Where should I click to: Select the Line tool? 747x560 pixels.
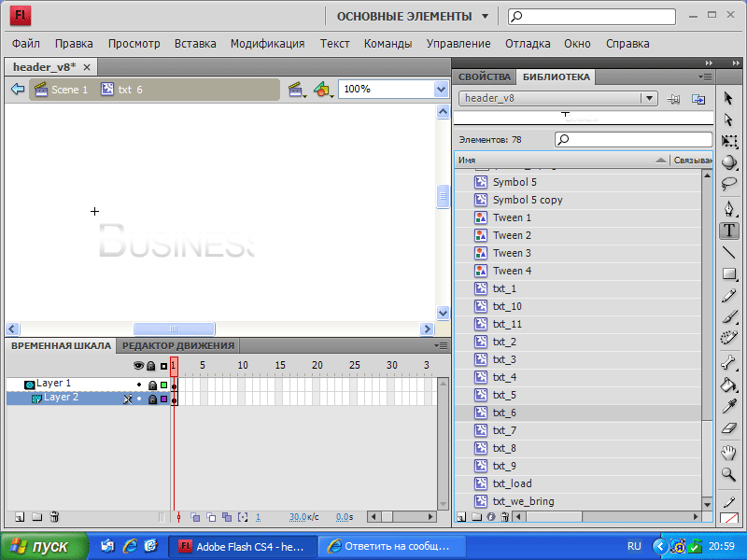[x=728, y=252]
